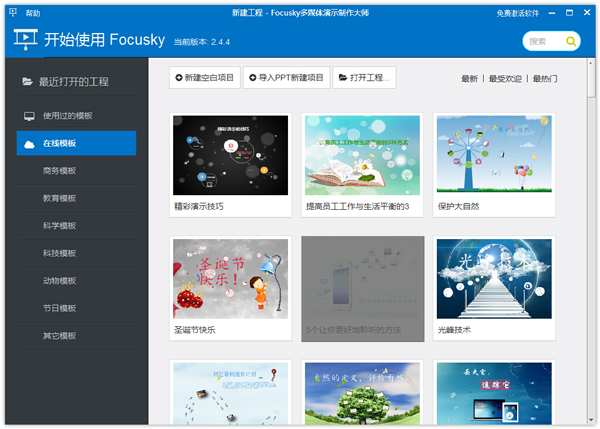Click the 圣诞节快乐 title text
Image resolution: width=600 pixels, height=429 pixels.
[x=195, y=330]
